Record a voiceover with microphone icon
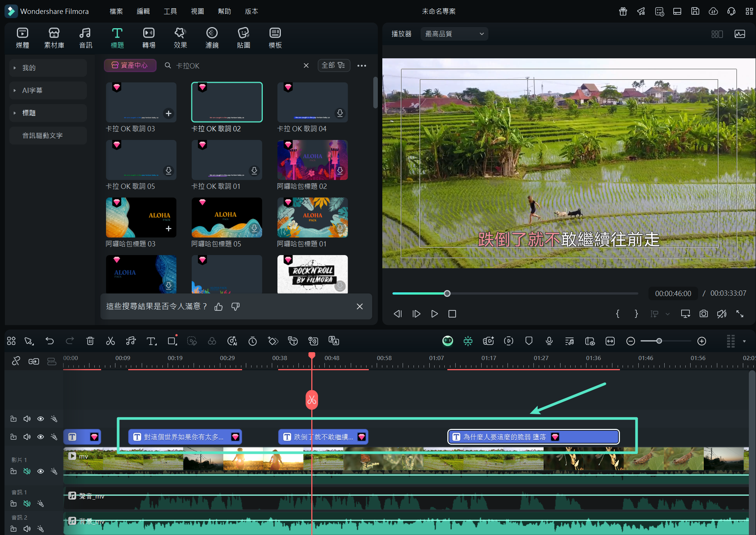Screen dimensions: 756x535 (549, 341)
